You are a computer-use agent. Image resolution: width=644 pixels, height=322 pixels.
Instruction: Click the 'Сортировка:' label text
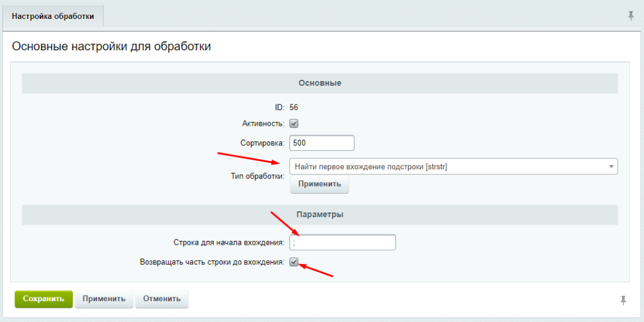[x=262, y=143]
